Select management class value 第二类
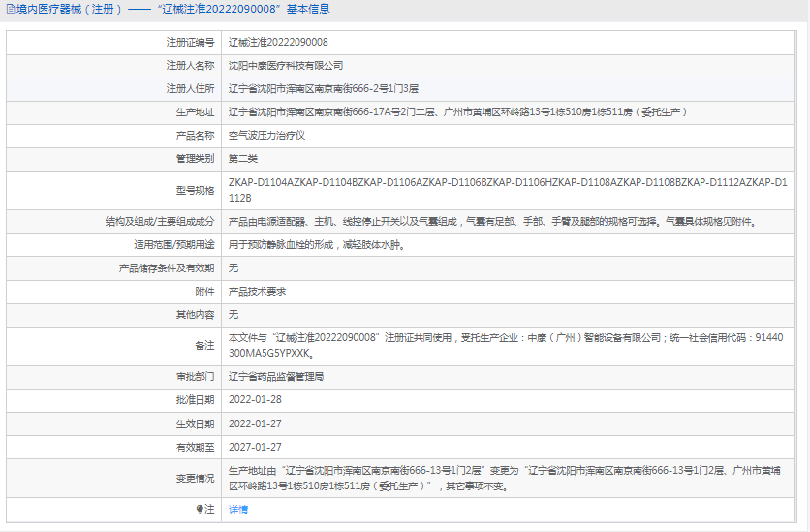 tap(243, 159)
